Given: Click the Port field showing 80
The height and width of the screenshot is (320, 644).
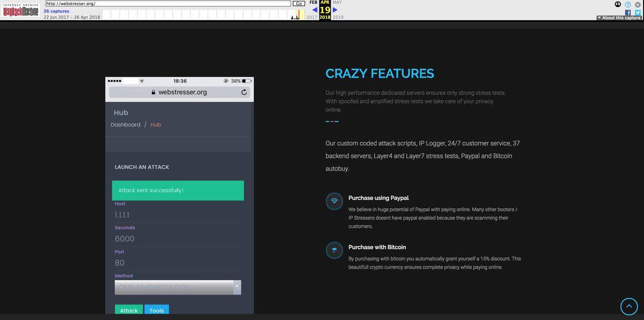Looking at the screenshot, I should click(x=178, y=263).
